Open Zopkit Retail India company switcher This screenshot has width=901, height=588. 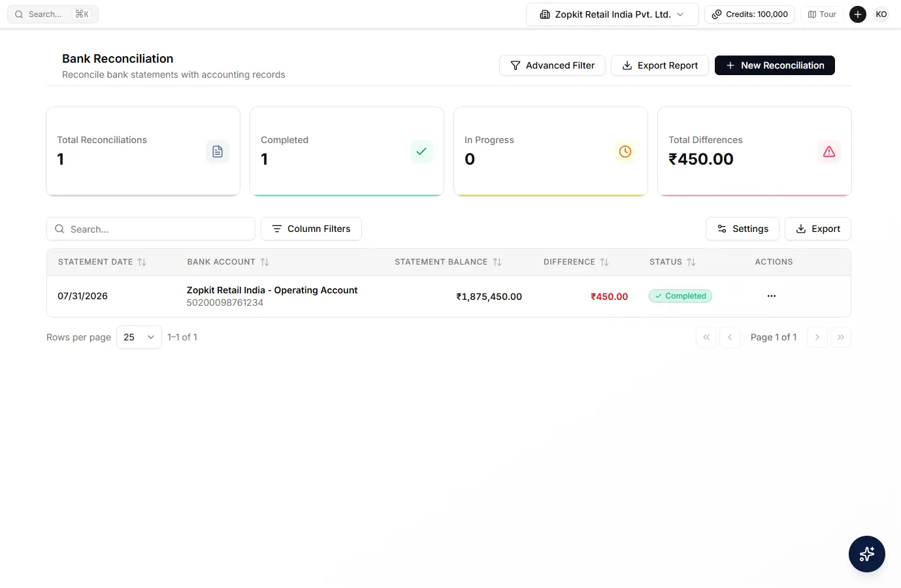tap(612, 14)
